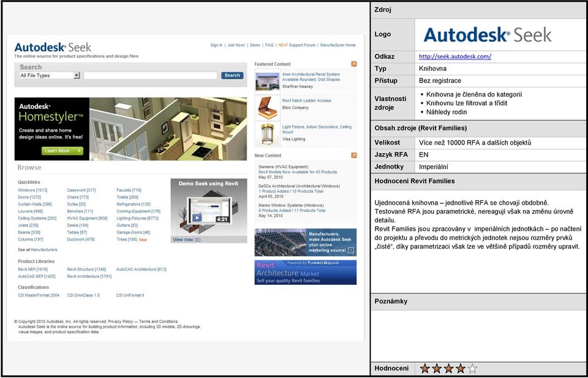Open Revit Models Now Available for 43 Products
The width and height of the screenshot is (588, 378).
[x=298, y=172]
